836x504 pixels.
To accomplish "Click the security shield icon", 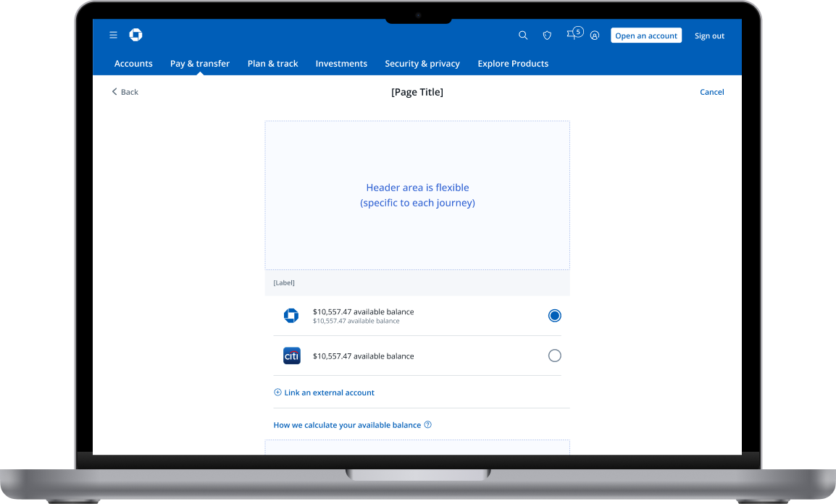I will pos(547,35).
